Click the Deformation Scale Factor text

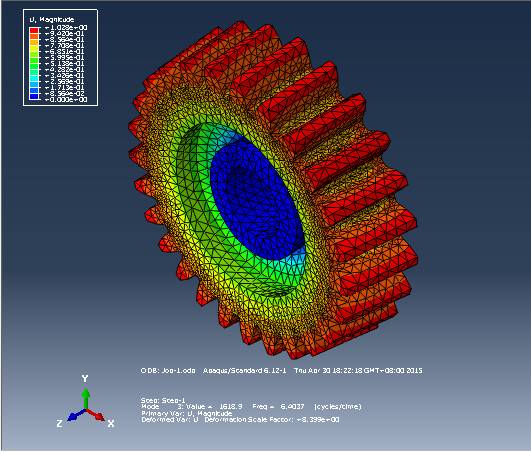[x=272, y=420]
